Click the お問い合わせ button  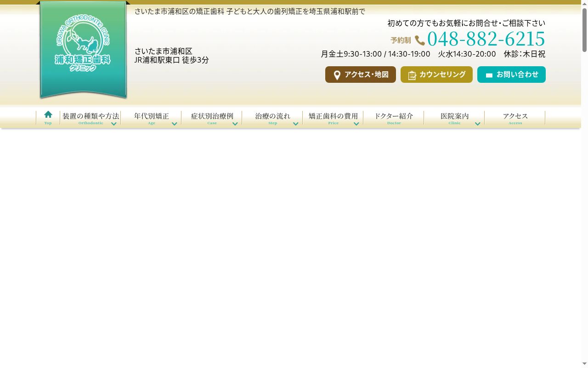pyautogui.click(x=511, y=75)
